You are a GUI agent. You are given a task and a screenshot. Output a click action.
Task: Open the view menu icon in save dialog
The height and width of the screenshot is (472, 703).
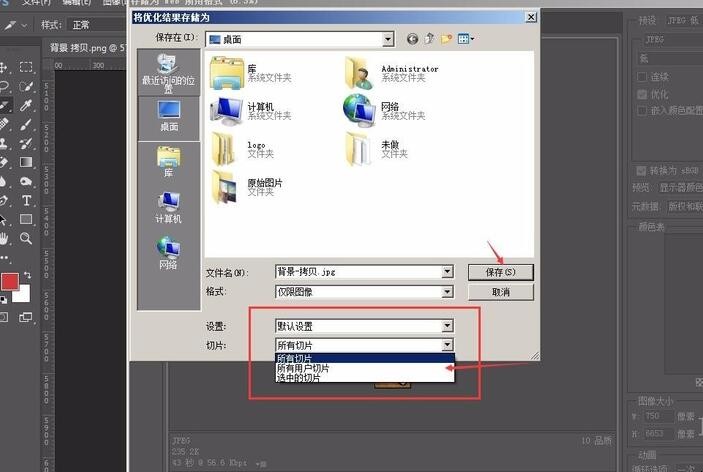point(466,39)
